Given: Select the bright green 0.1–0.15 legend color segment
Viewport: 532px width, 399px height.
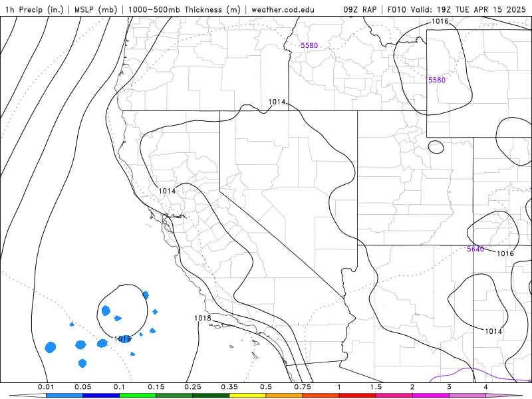Looking at the screenshot, I should (138, 396).
